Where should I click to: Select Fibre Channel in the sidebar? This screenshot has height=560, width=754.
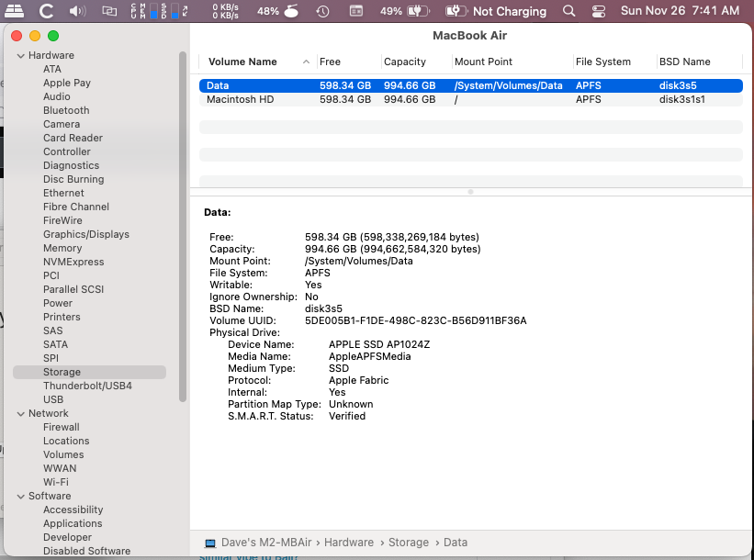click(x=76, y=207)
